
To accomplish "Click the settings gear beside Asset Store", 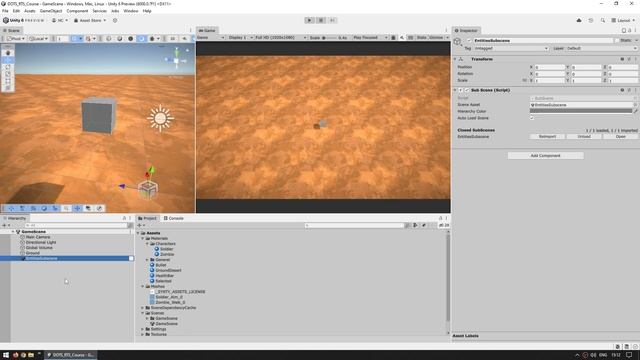I will 115,20.
